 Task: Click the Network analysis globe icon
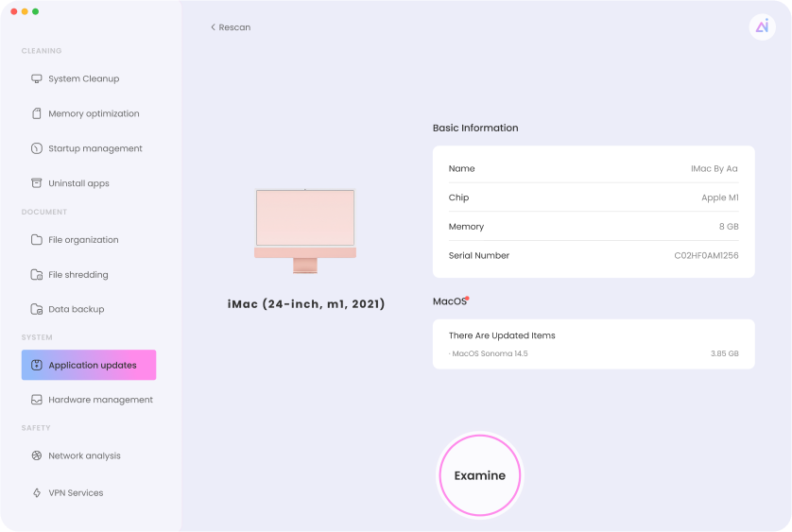pos(36,455)
